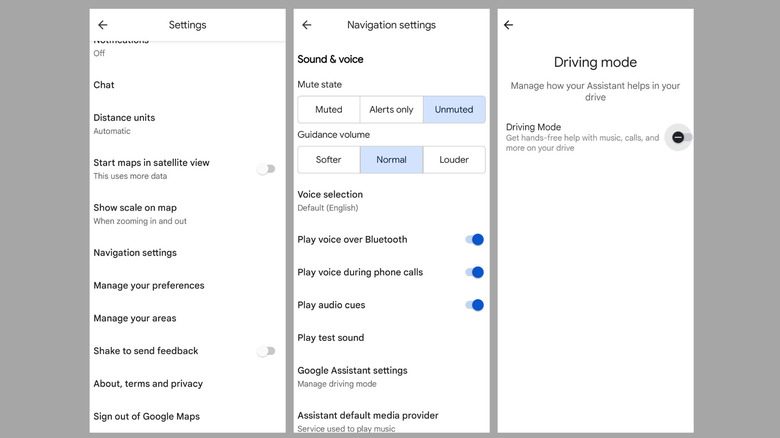Disable Play voice during phone calls
Image resolution: width=780 pixels, height=438 pixels.
pyautogui.click(x=474, y=272)
